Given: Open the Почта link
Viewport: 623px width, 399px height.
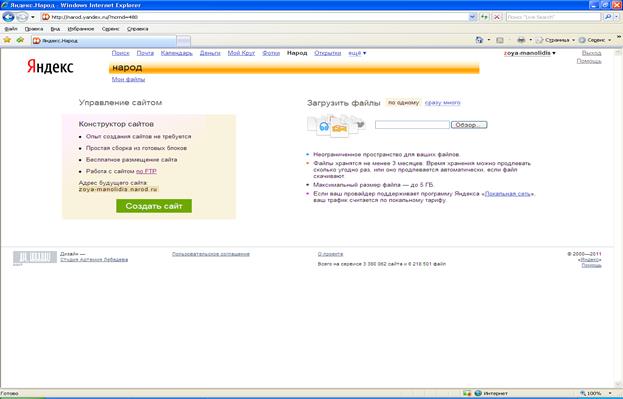Looking at the screenshot, I should [x=145, y=53].
